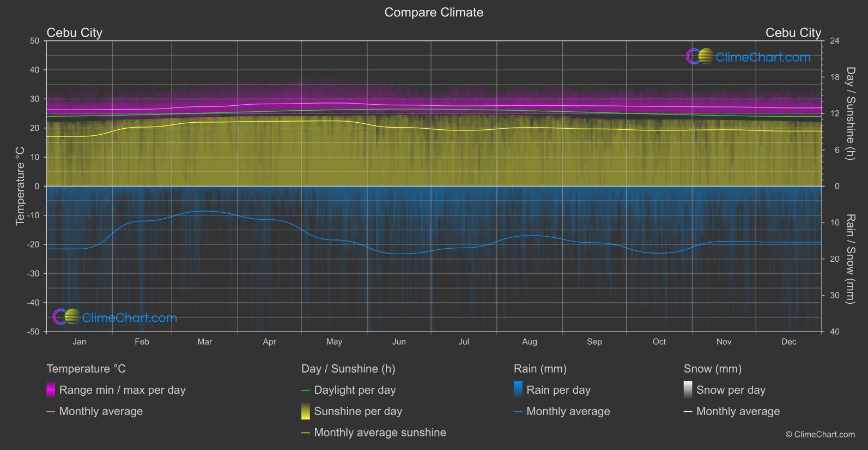Viewport: 868px width, 450px height.
Task: Pick the magenta Range min / max swatch
Action: pyautogui.click(x=51, y=390)
